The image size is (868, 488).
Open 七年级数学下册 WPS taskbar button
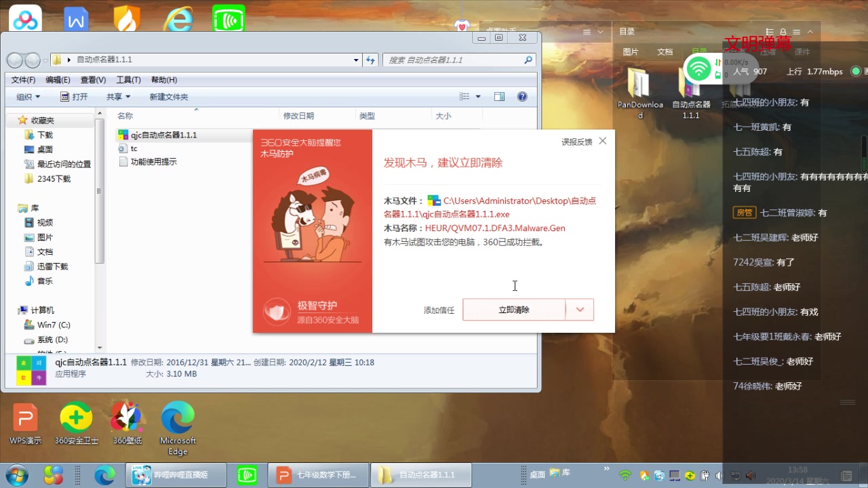click(x=318, y=475)
